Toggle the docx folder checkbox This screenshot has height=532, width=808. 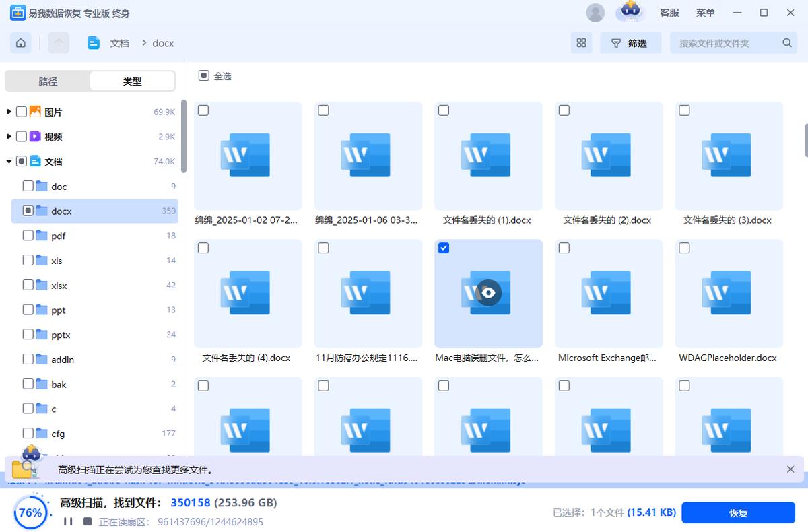click(x=28, y=211)
